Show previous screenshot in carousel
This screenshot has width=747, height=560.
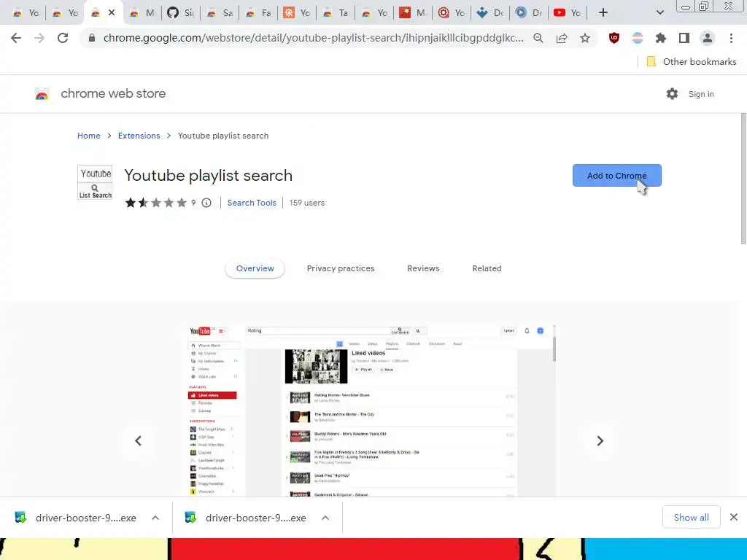(138, 441)
